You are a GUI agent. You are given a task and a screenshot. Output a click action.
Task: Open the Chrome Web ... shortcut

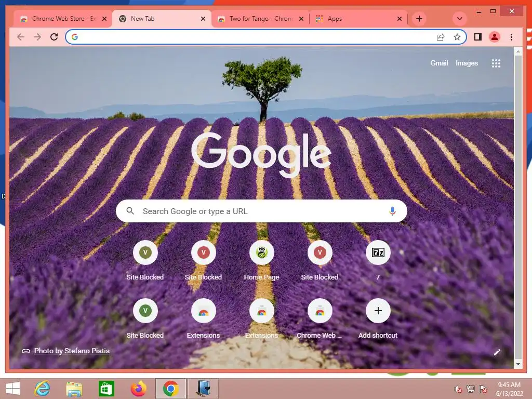[x=320, y=318]
